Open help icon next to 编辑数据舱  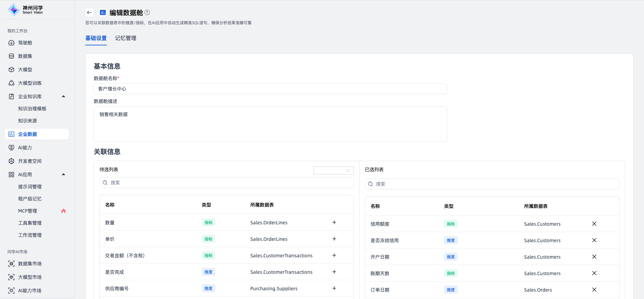(147, 12)
